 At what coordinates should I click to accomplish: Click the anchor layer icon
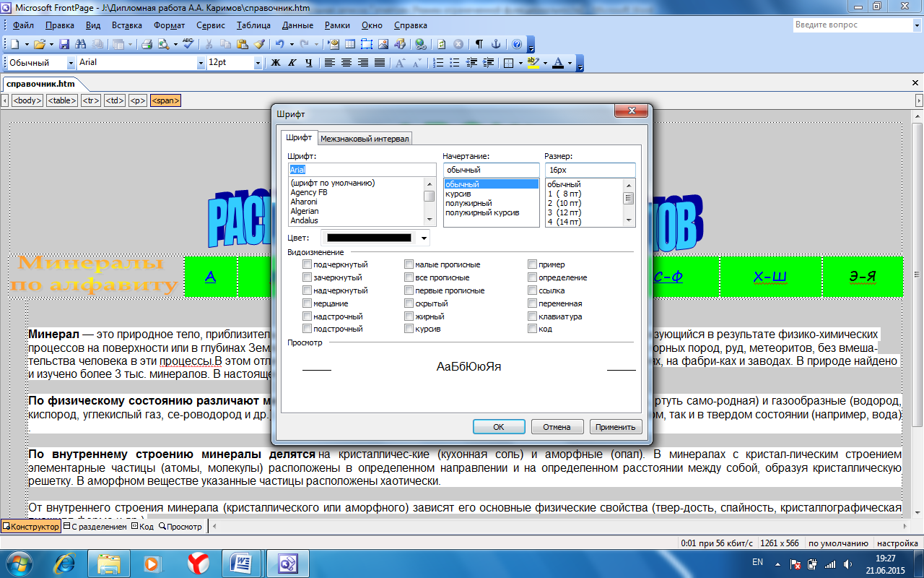pyautogui.click(x=496, y=44)
